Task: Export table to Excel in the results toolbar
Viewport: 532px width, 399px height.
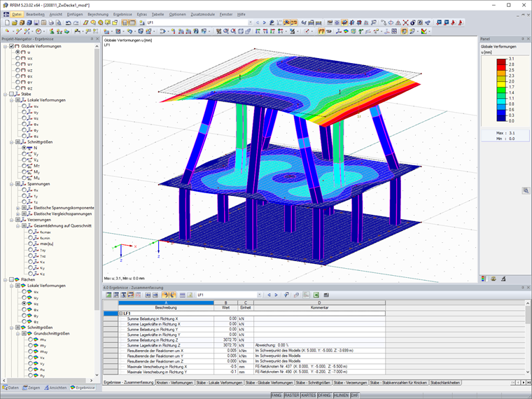Action: point(316,295)
